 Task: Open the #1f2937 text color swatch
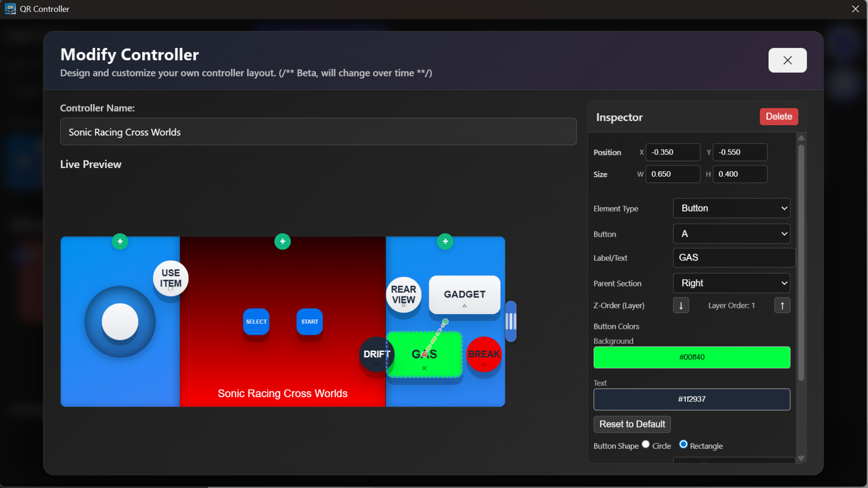pos(691,399)
